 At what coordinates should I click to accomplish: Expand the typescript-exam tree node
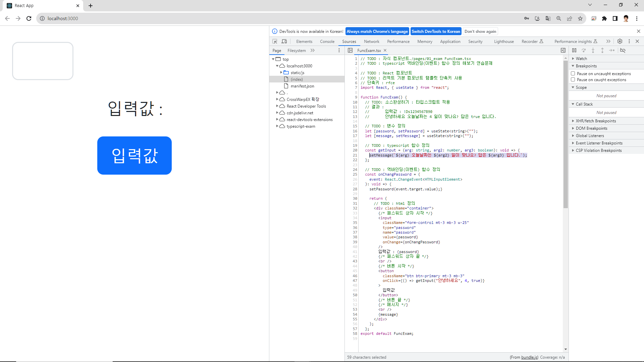[277, 126]
